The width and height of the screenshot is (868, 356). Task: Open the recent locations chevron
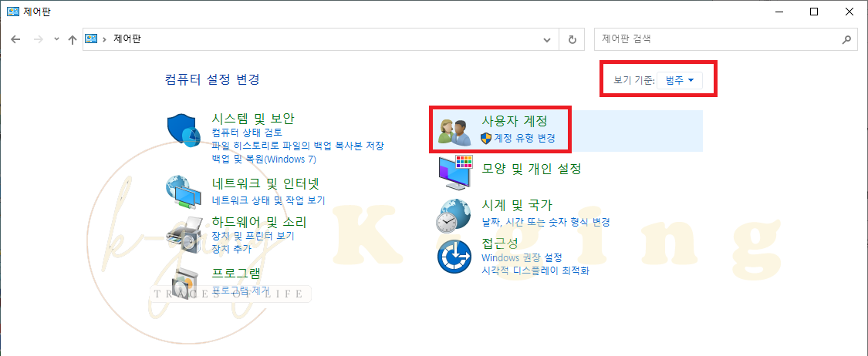tap(56, 40)
